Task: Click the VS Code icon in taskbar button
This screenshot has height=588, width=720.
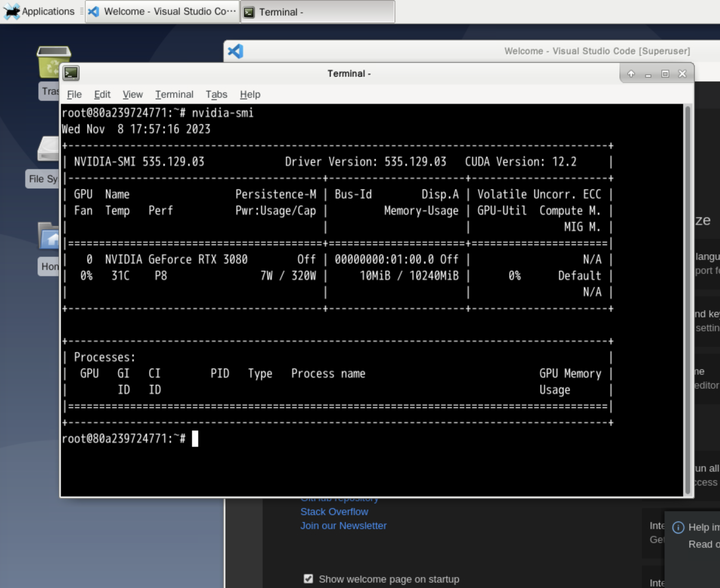Action: click(93, 12)
